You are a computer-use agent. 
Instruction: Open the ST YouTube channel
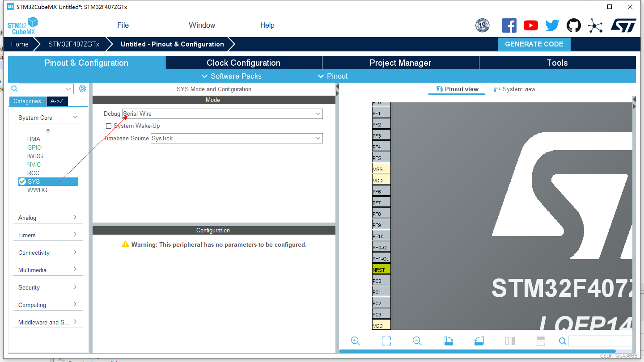pyautogui.click(x=530, y=25)
